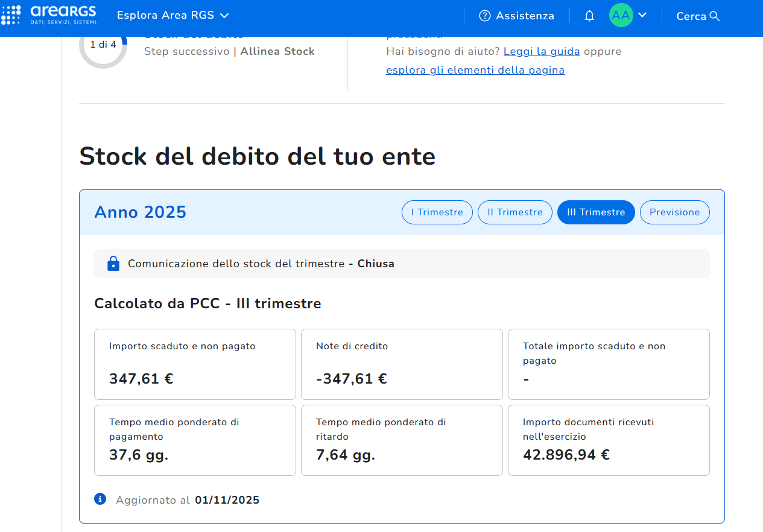The height and width of the screenshot is (532, 763).
Task: Select the III Trimestre tab
Action: [596, 212]
